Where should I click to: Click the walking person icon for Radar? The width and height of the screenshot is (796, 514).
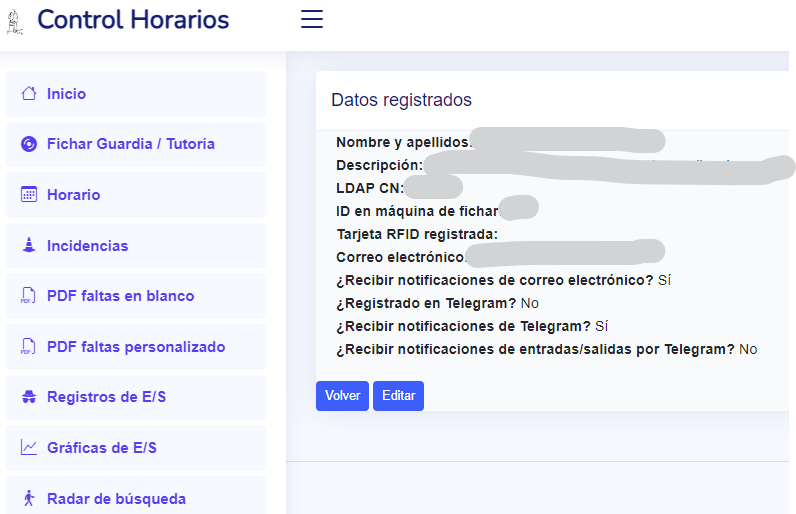click(29, 498)
